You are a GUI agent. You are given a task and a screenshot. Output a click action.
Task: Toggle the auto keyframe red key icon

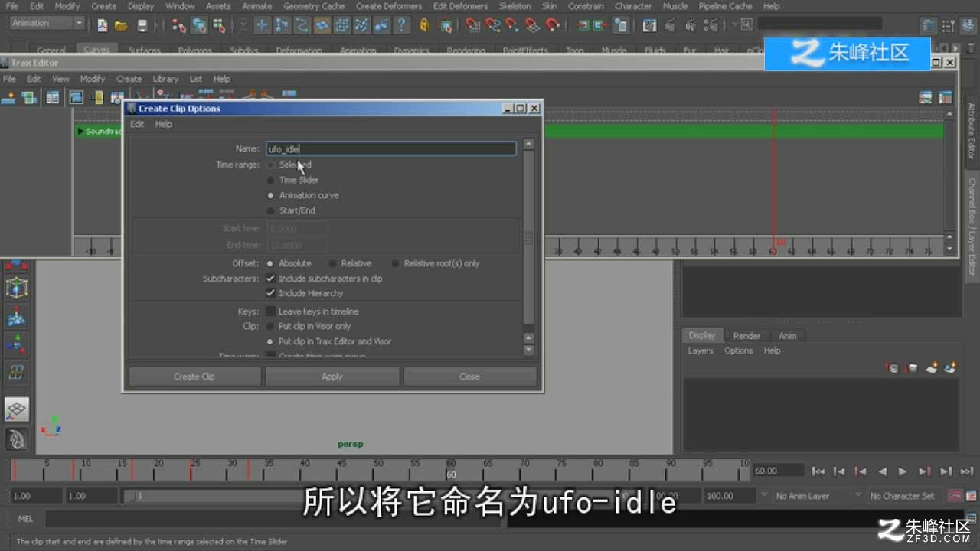point(955,496)
